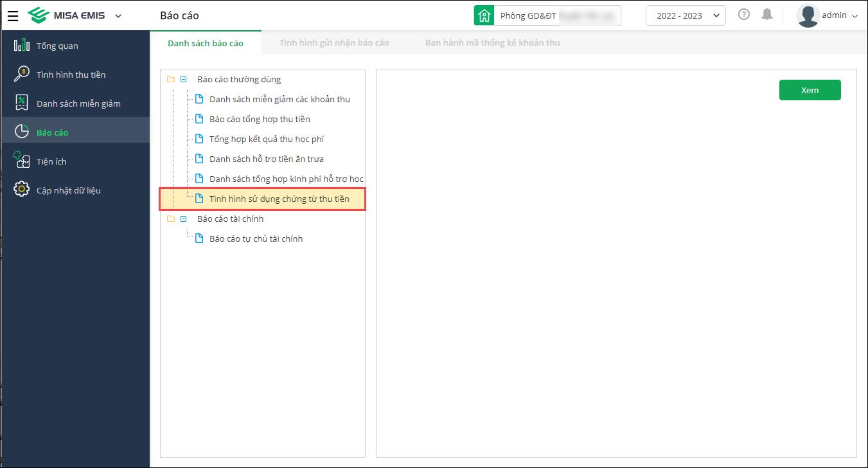The width and height of the screenshot is (868, 468).
Task: Click the Tổng quan chart icon
Action: [x=22, y=45]
